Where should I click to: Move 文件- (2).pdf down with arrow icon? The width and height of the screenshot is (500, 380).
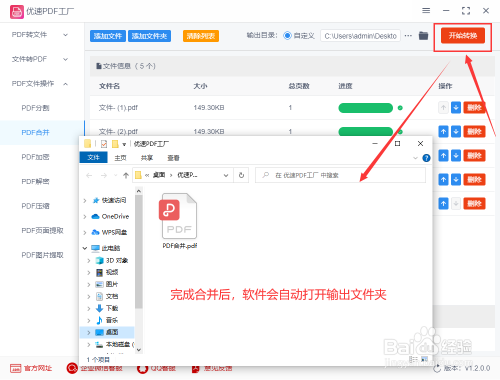click(x=456, y=132)
